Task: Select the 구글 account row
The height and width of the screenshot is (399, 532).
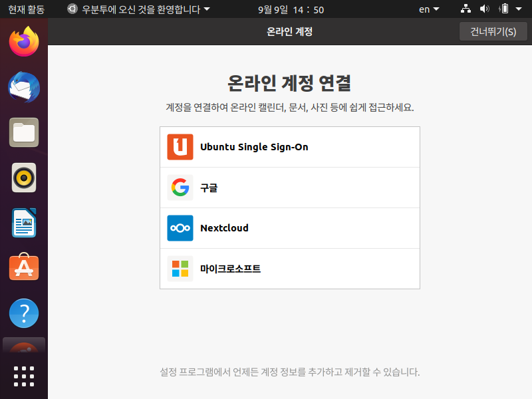Action: (x=290, y=188)
